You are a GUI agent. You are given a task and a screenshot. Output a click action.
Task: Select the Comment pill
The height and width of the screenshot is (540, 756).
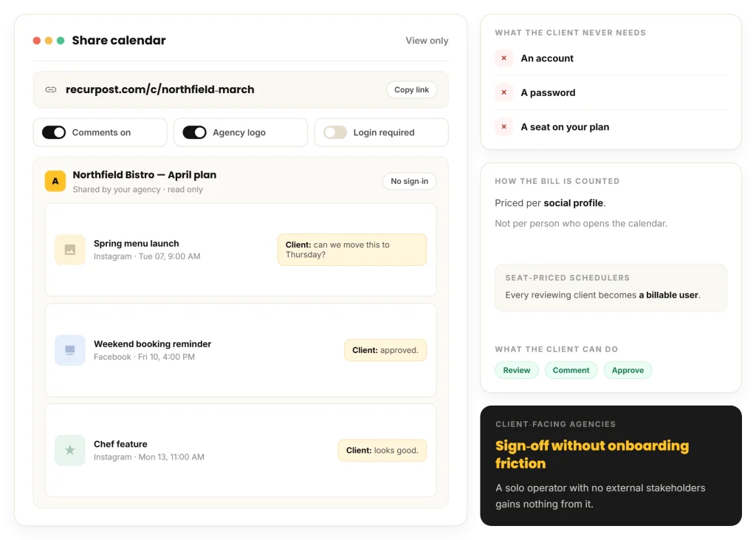pos(571,371)
